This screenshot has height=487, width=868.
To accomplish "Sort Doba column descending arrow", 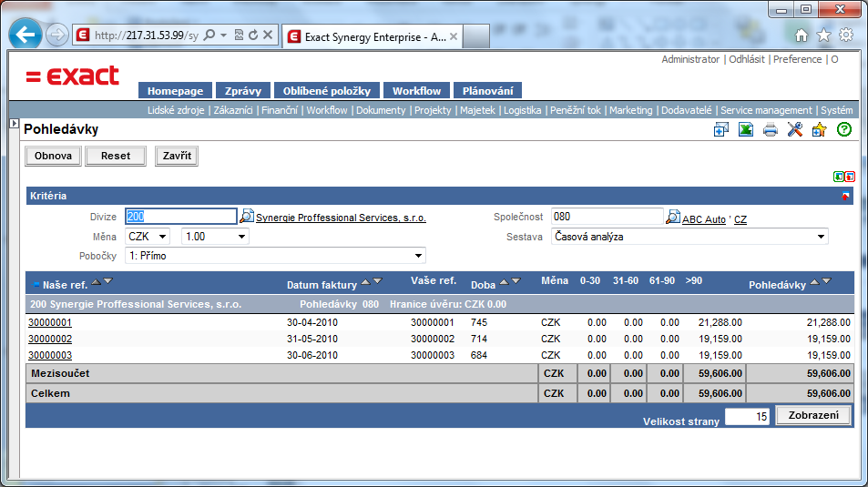I will pos(516,281).
